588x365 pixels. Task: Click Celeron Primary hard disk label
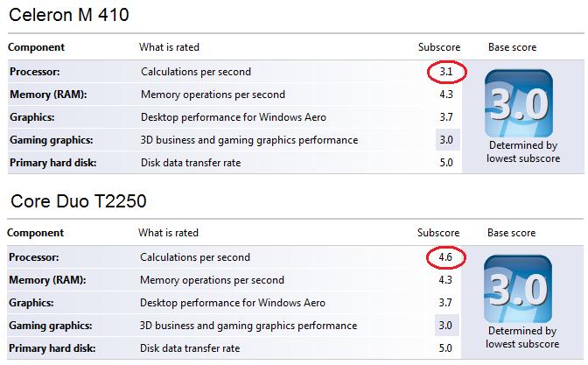(51, 163)
